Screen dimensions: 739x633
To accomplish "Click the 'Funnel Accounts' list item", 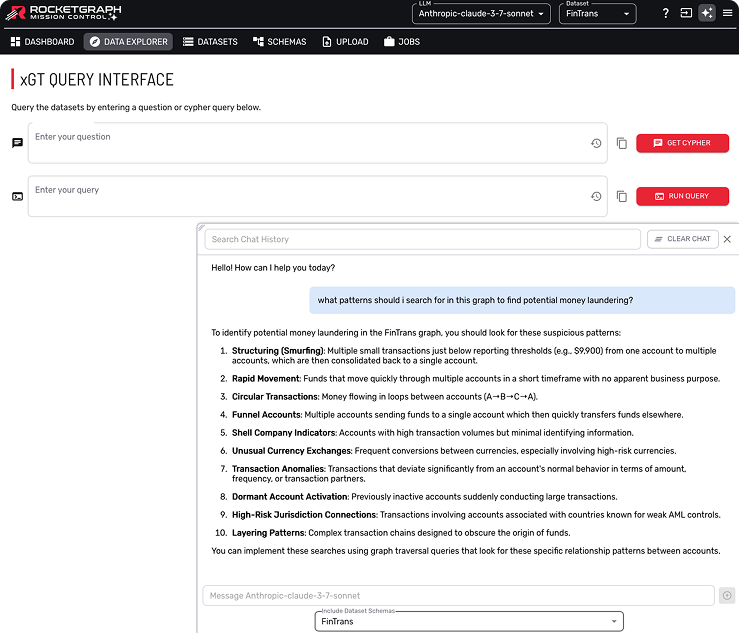I will click(x=452, y=415).
